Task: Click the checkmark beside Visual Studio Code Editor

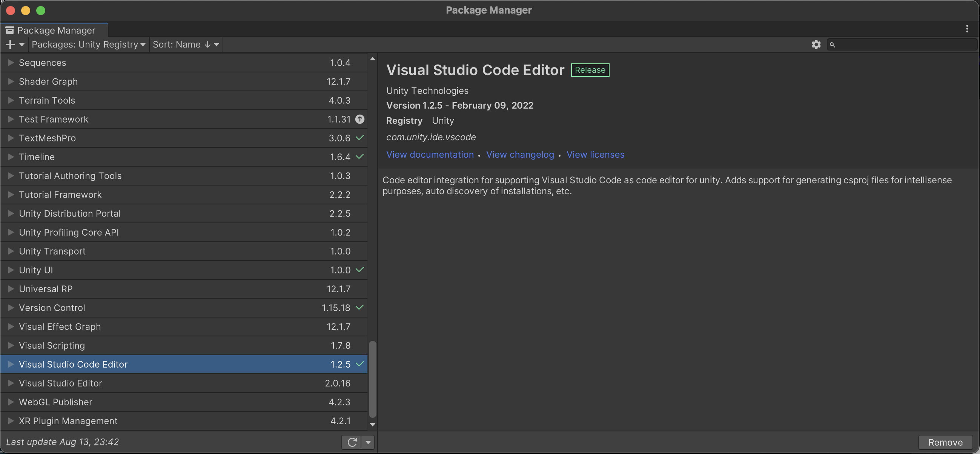Action: coord(360,364)
